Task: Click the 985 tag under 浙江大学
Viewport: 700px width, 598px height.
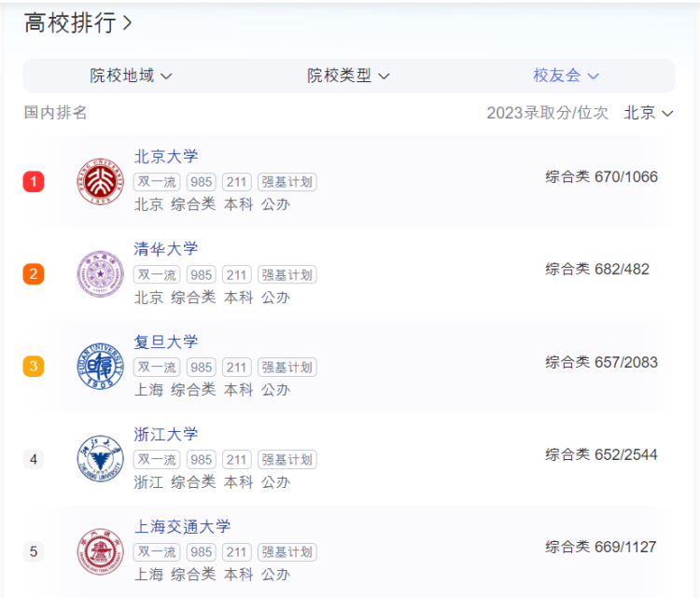Action: click(202, 460)
